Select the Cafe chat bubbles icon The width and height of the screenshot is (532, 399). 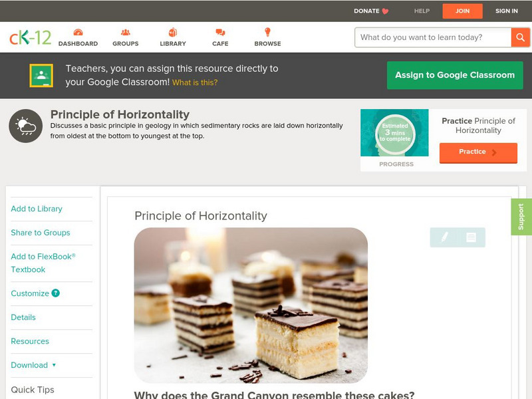(220, 33)
